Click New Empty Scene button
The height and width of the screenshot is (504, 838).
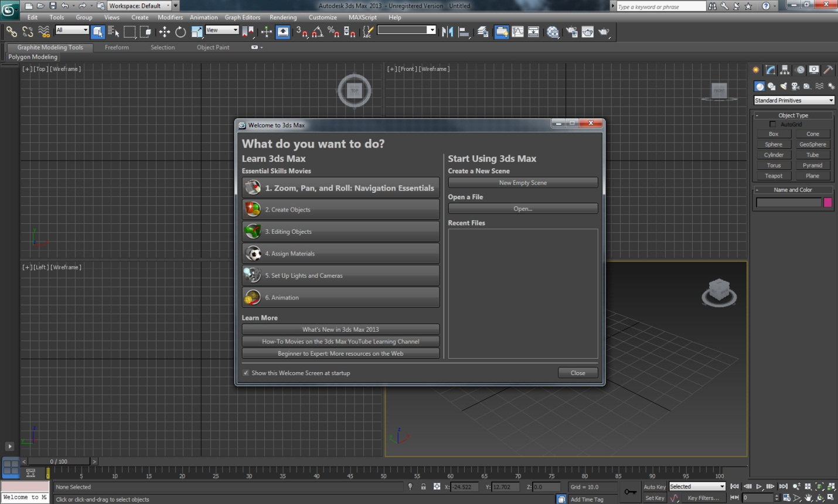point(523,183)
